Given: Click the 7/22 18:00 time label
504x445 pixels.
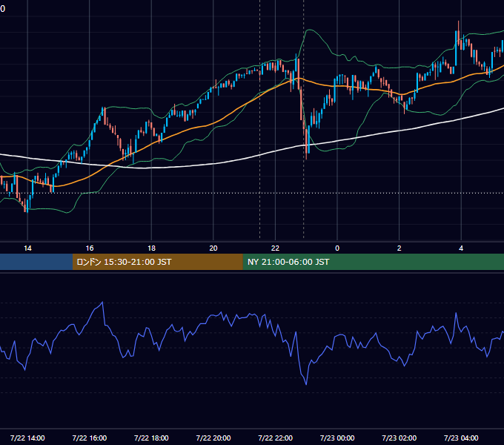Looking at the screenshot, I should click(151, 438).
